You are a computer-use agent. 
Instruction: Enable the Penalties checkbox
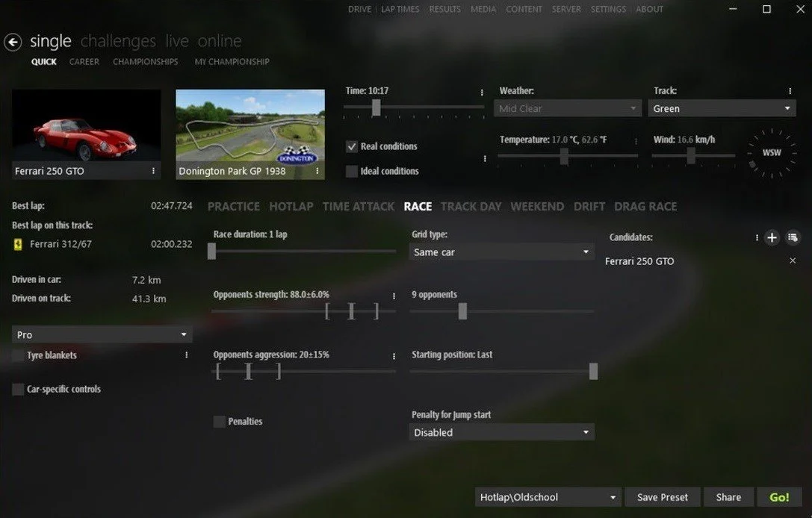click(x=219, y=421)
